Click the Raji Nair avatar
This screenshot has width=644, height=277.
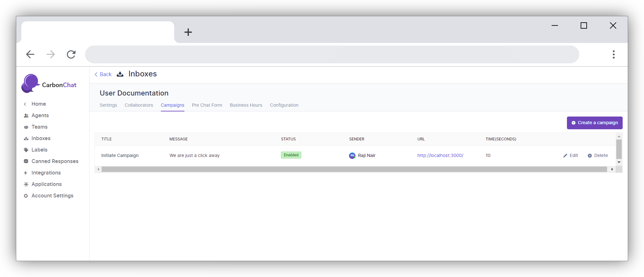tap(352, 156)
